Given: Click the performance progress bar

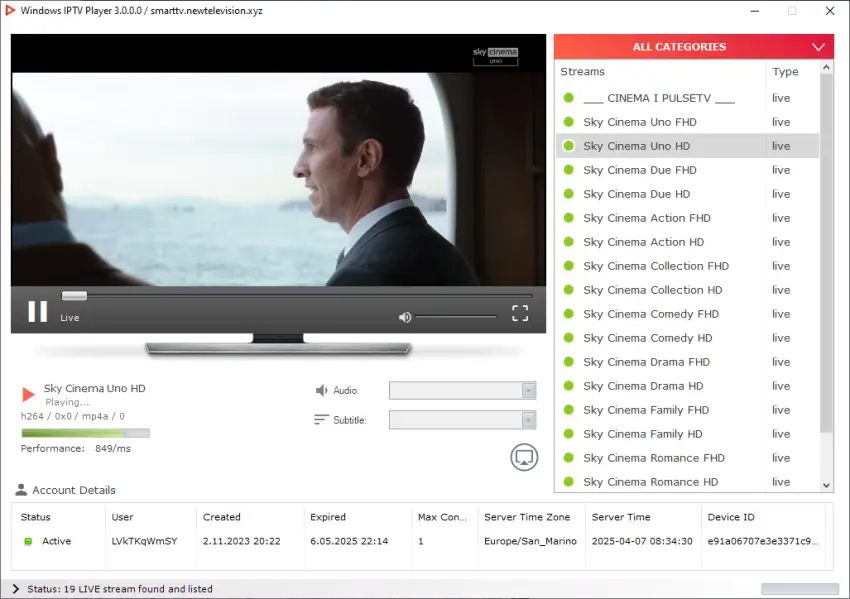Looking at the screenshot, I should pyautogui.click(x=85, y=433).
